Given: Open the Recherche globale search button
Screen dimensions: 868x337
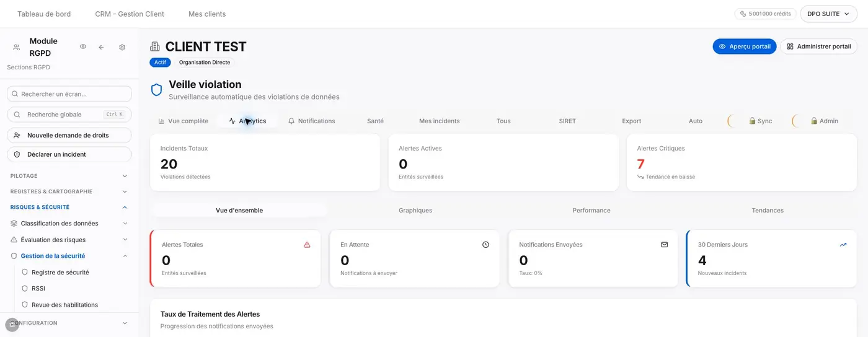Looking at the screenshot, I should click(x=69, y=115).
